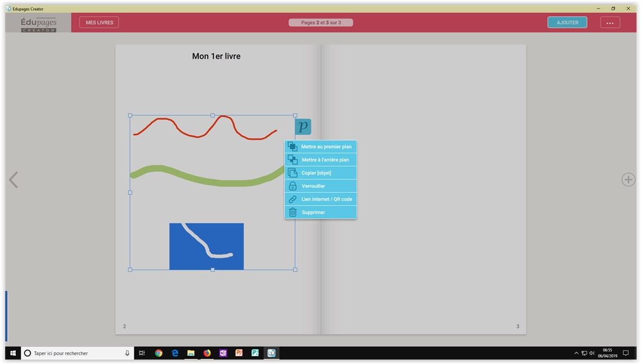Viewport: 641px width, 364px height.
Task: Go to previous page with left chevron
Action: tap(13, 179)
